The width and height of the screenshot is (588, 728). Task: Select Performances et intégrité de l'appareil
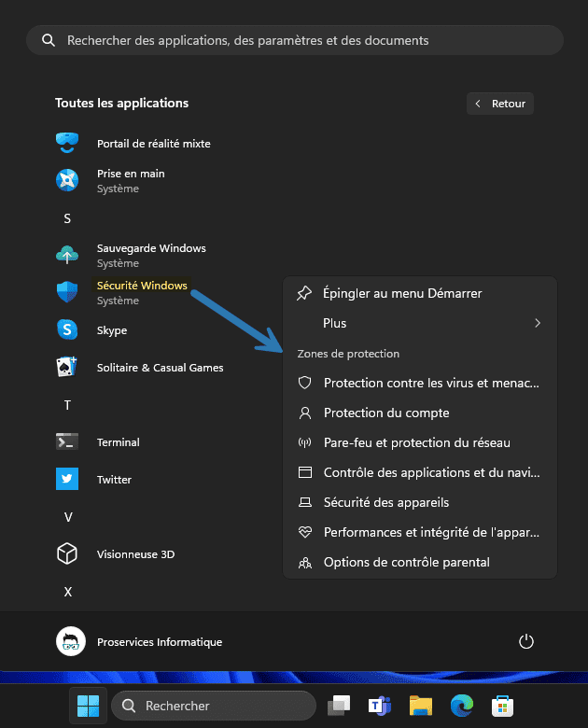(420, 532)
